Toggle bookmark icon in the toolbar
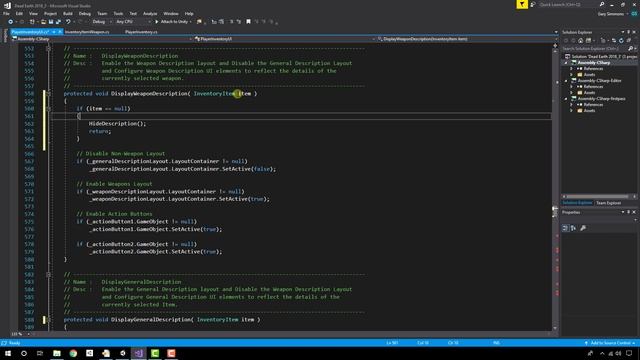Screen dimensions: 640x360 [x=248, y=22]
